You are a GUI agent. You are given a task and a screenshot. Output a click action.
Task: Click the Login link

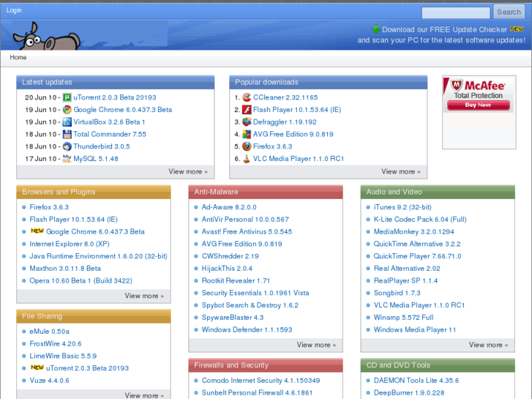14,10
